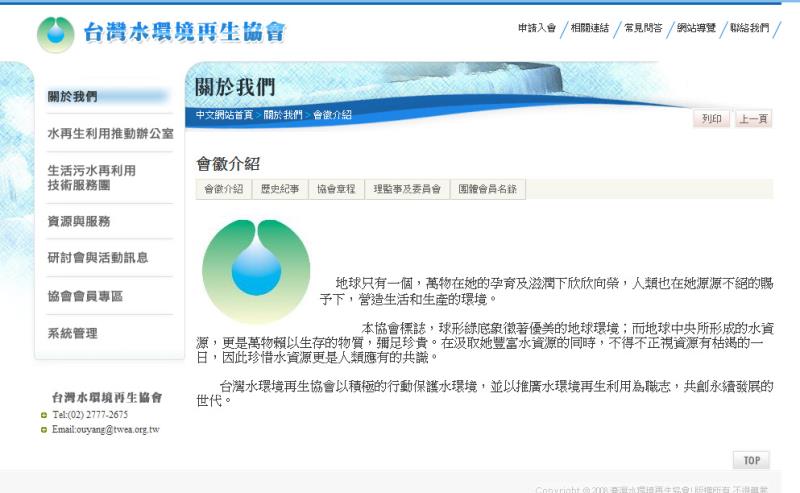Click the 關於我們 banner heading

coord(235,87)
